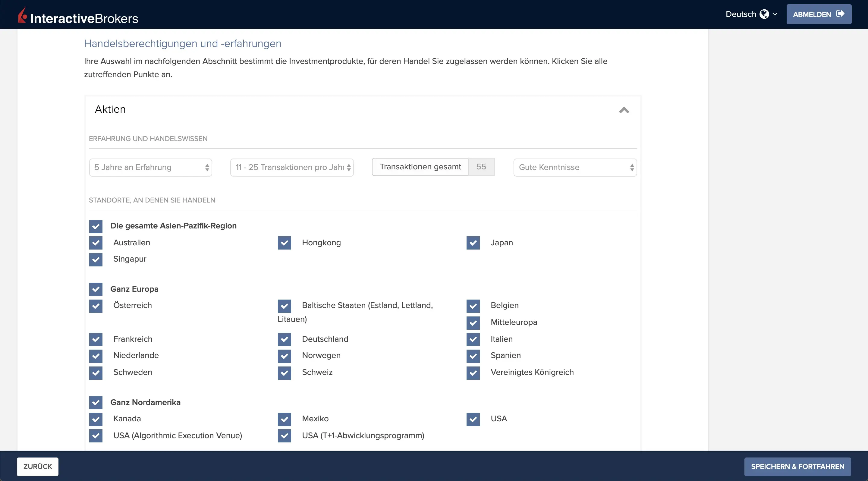Toggle the Mitteleuropa checkbox
The image size is (868, 481).
pyautogui.click(x=473, y=323)
